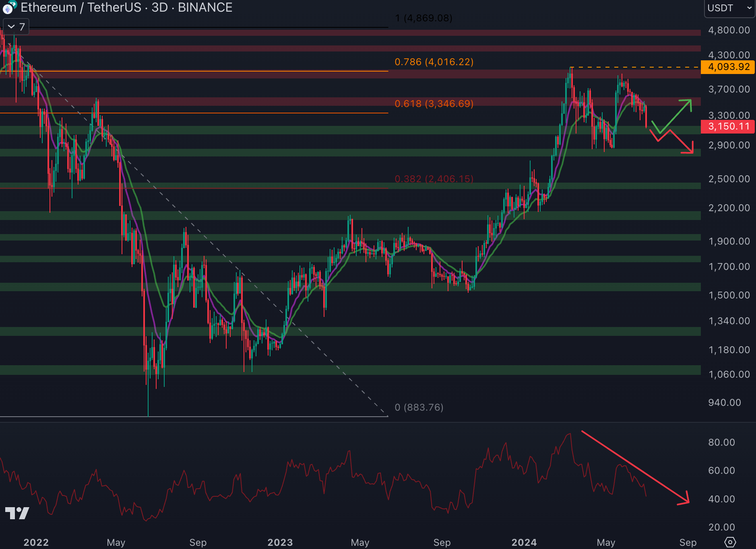The height and width of the screenshot is (549, 756).
Task: Click the 80.00 level on RSI scale
Action: (721, 442)
